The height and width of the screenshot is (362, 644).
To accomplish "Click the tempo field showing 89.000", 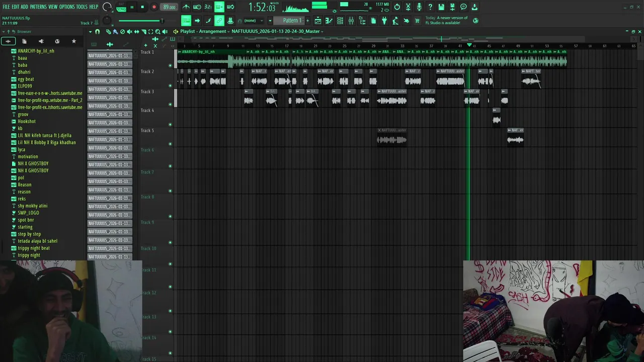I will [169, 7].
